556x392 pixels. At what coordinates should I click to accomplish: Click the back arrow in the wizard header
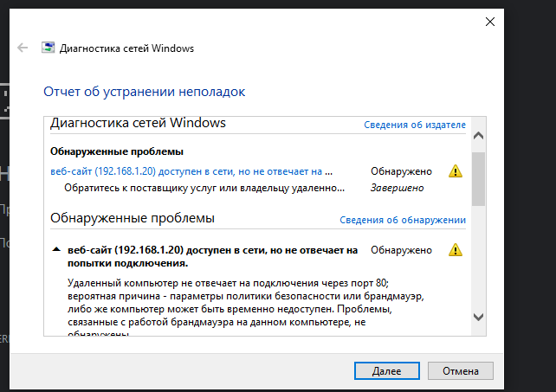(23, 48)
